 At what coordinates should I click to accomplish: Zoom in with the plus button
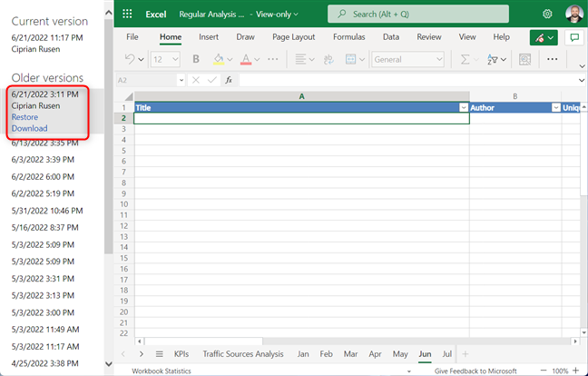click(x=575, y=371)
